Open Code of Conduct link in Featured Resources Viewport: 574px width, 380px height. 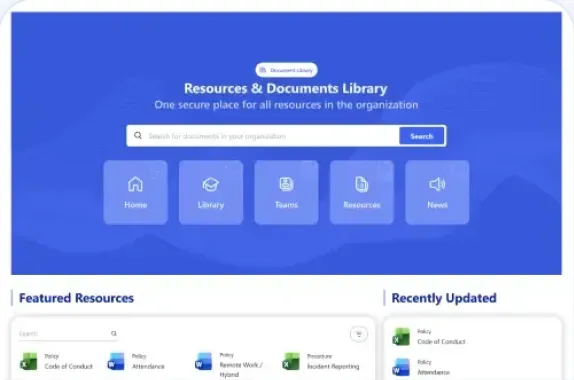click(68, 366)
